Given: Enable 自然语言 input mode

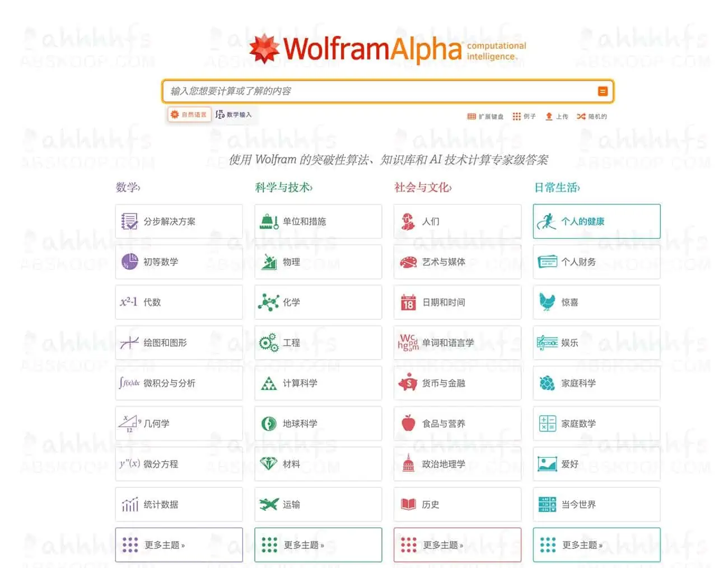Looking at the screenshot, I should [188, 114].
